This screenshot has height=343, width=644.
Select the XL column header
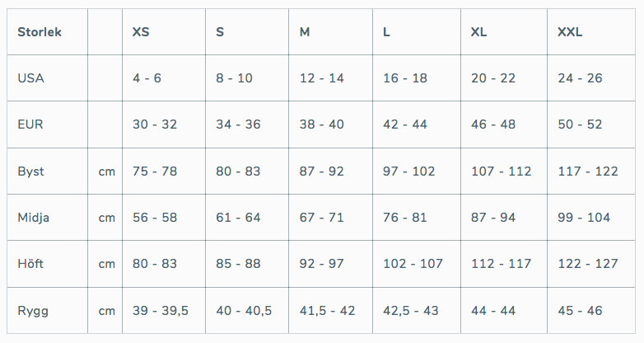[504, 31]
